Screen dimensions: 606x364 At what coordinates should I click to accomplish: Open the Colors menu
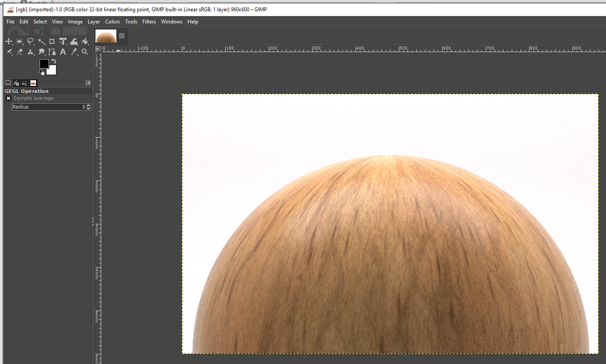click(112, 22)
